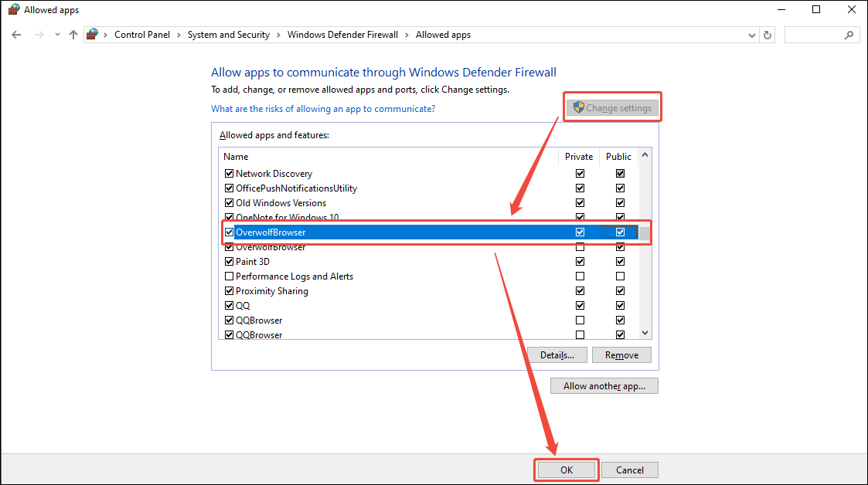Viewport: 868px width, 485px height.
Task: Go up one level with Up arrow
Action: (x=73, y=35)
